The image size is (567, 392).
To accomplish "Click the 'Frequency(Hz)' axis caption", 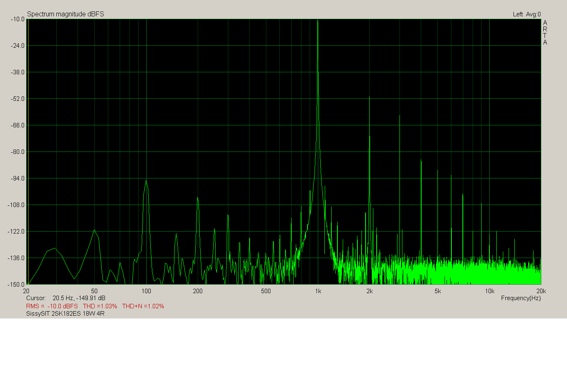I will 521,298.
